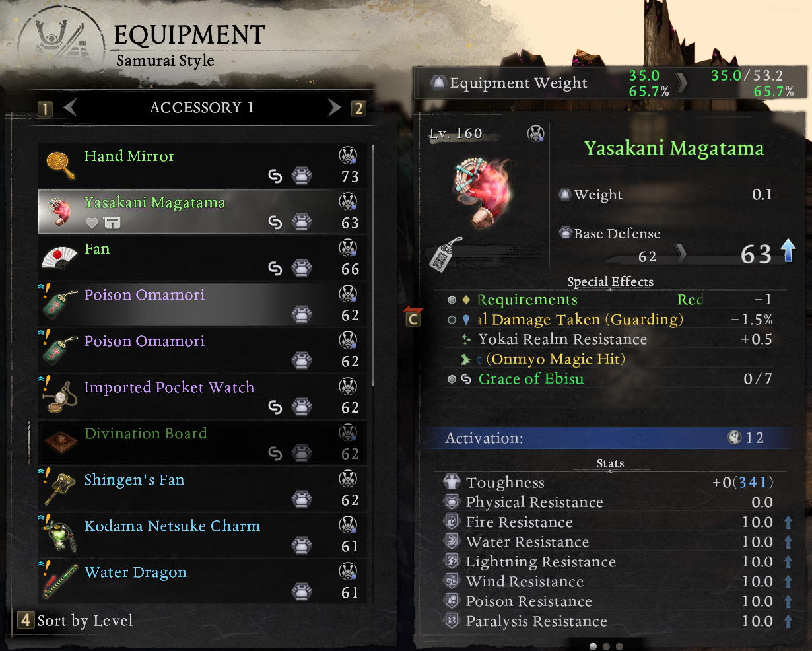Toggle the storage lock icon on Yasakani Magatama
812x651 pixels.
[x=112, y=223]
